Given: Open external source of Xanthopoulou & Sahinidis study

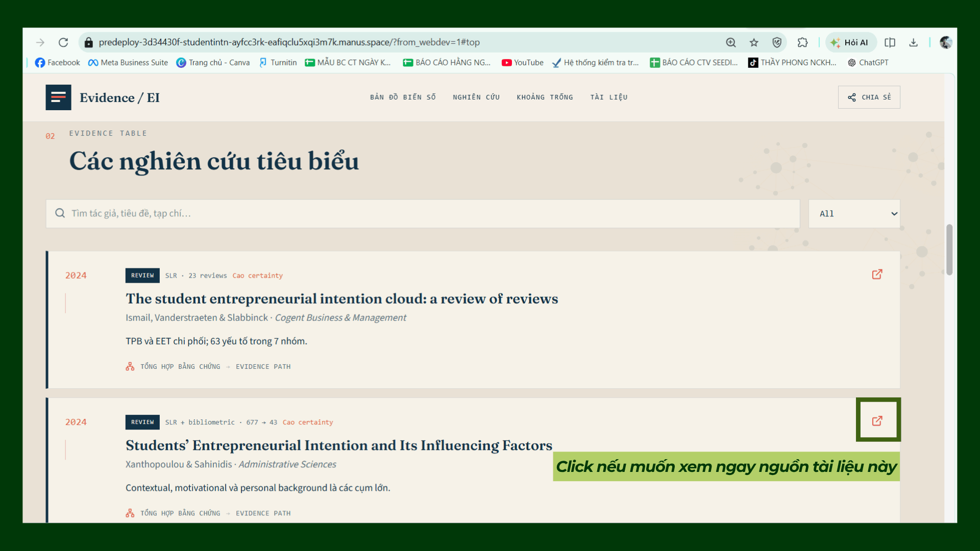Looking at the screenshot, I should pyautogui.click(x=877, y=421).
